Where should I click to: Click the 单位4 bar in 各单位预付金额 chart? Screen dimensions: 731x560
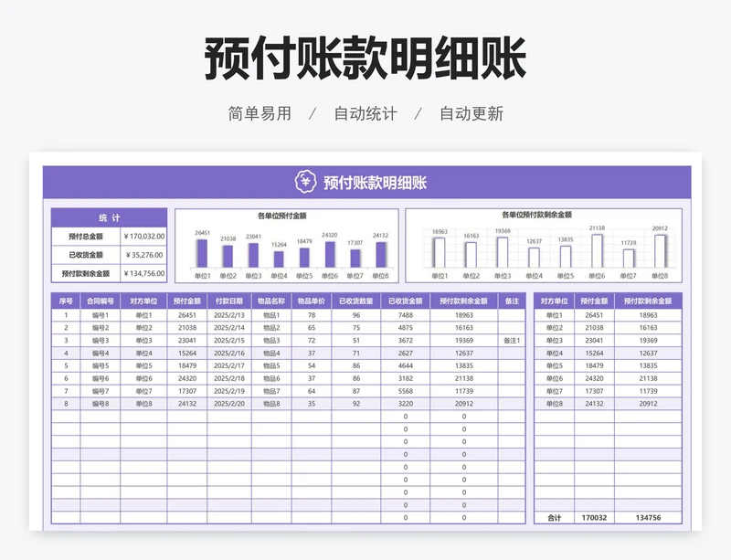(279, 259)
